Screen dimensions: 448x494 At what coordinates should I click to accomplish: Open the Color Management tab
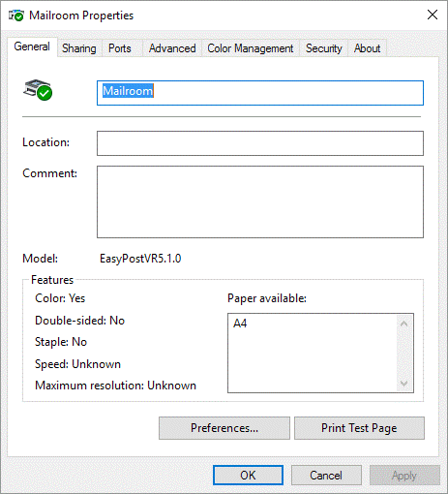point(251,48)
